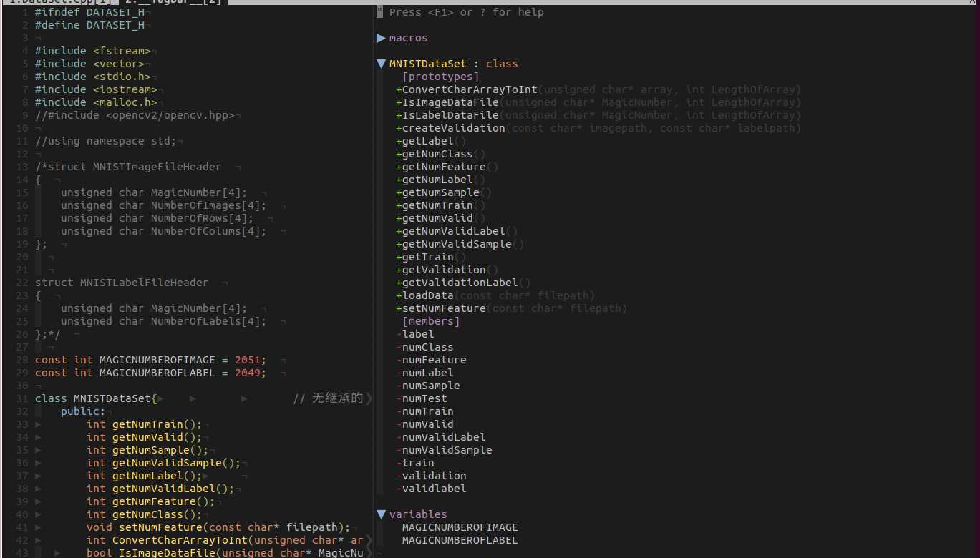Select the label member in Tagbar

click(x=418, y=334)
